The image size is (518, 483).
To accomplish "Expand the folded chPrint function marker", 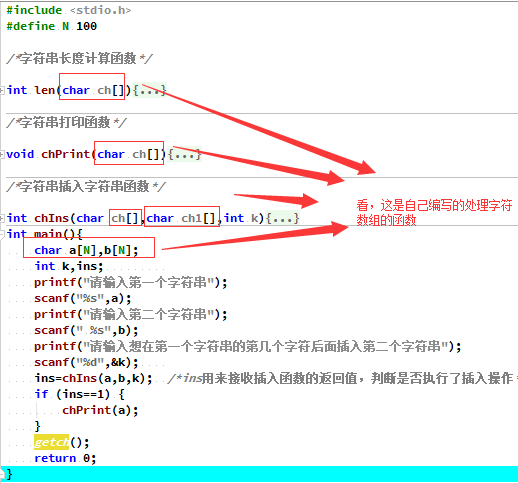I will pyautogui.click(x=2, y=154).
